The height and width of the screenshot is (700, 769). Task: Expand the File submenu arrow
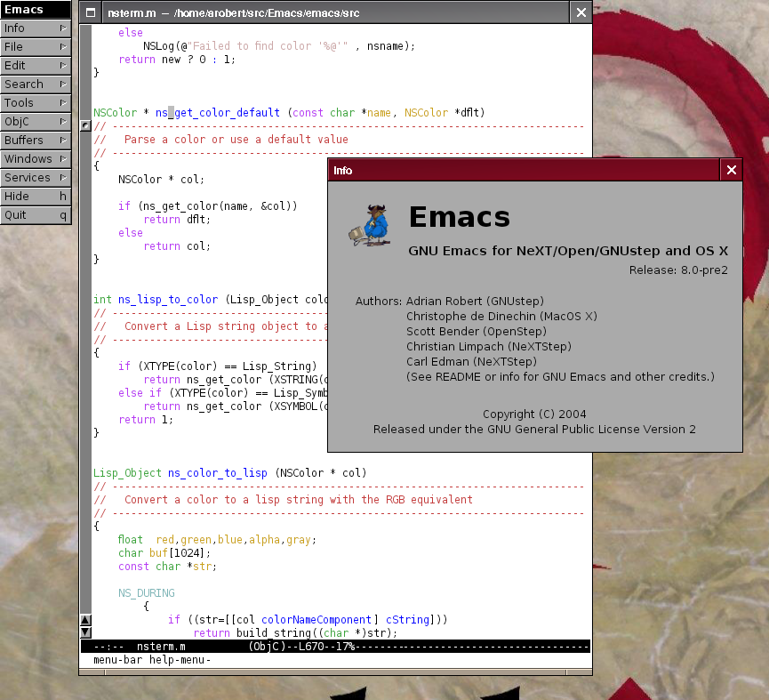tap(63, 46)
